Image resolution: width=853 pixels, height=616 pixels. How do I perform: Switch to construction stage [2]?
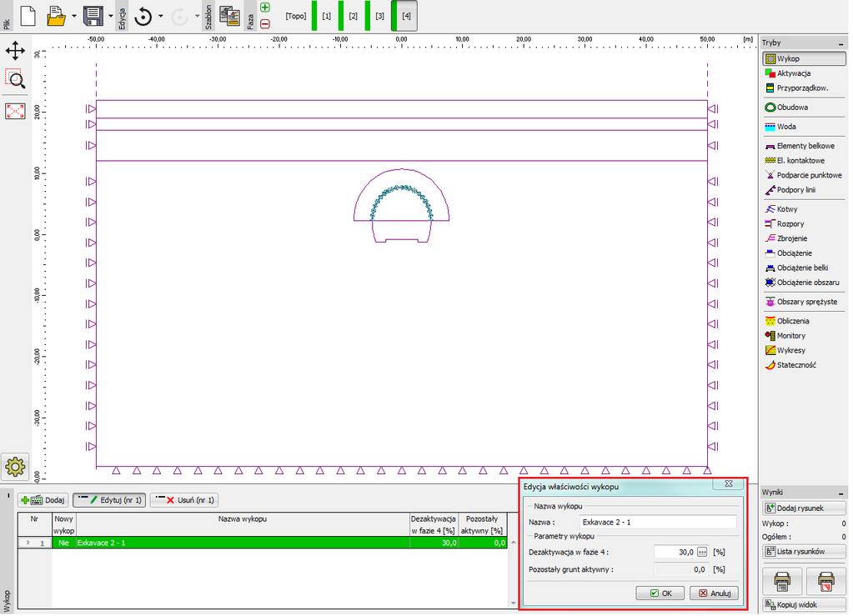353,17
